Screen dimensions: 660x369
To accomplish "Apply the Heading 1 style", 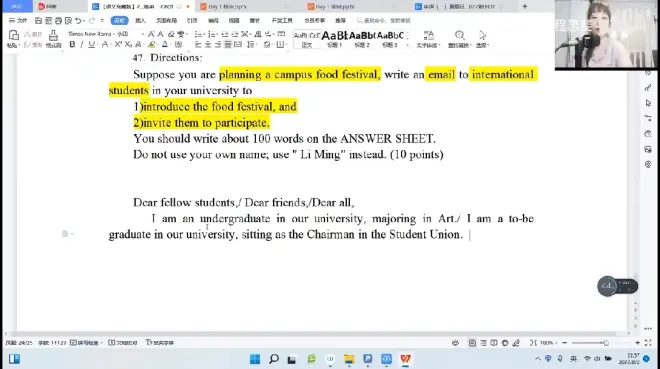I will pos(335,39).
